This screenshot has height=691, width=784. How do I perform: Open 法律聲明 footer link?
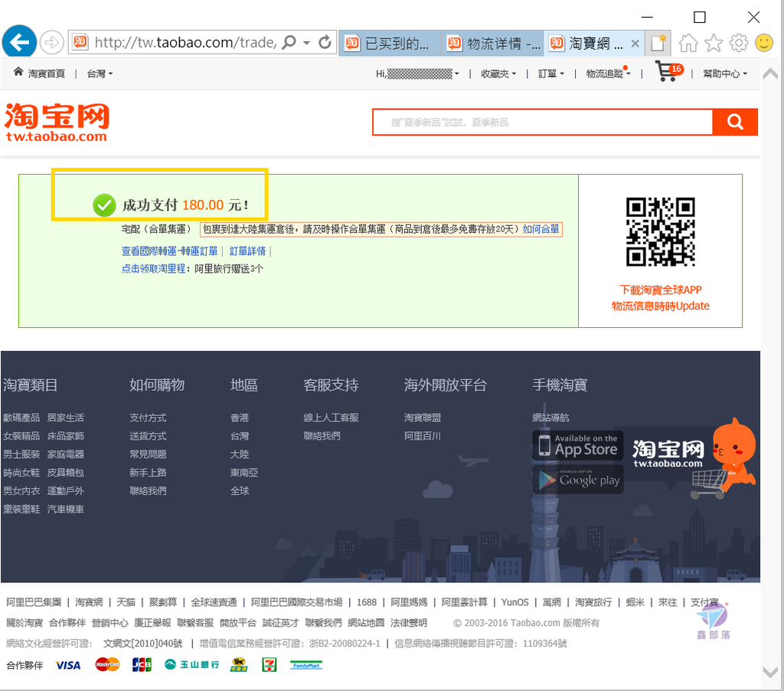[x=409, y=623]
